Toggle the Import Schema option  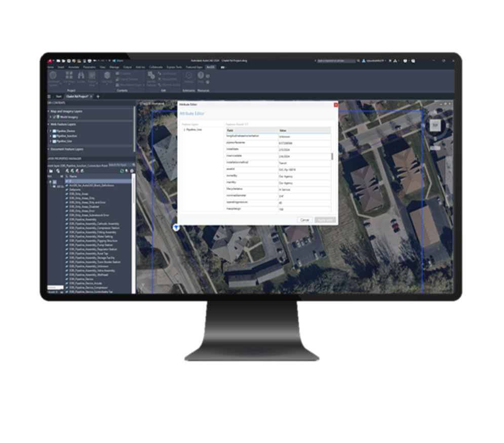(127, 78)
